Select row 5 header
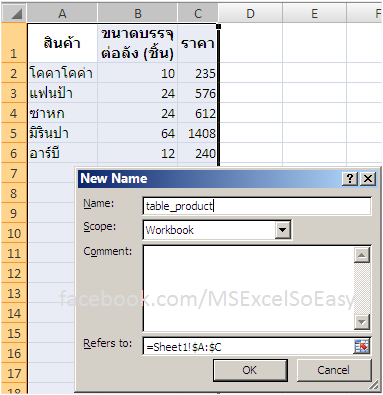This screenshot has height=395, width=383. click(14, 133)
